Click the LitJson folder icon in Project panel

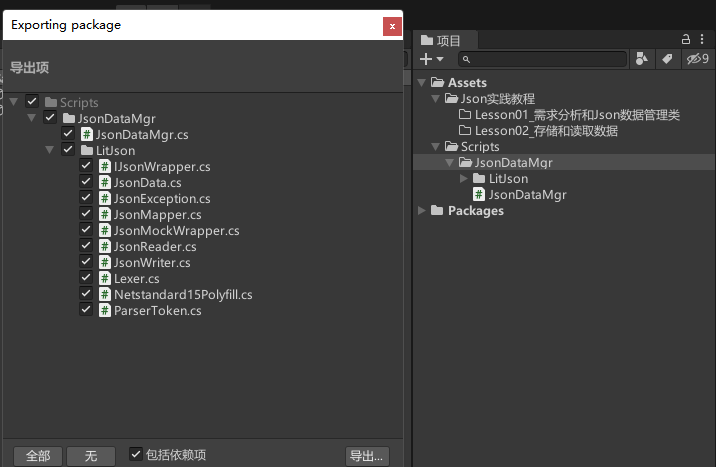click(x=479, y=179)
